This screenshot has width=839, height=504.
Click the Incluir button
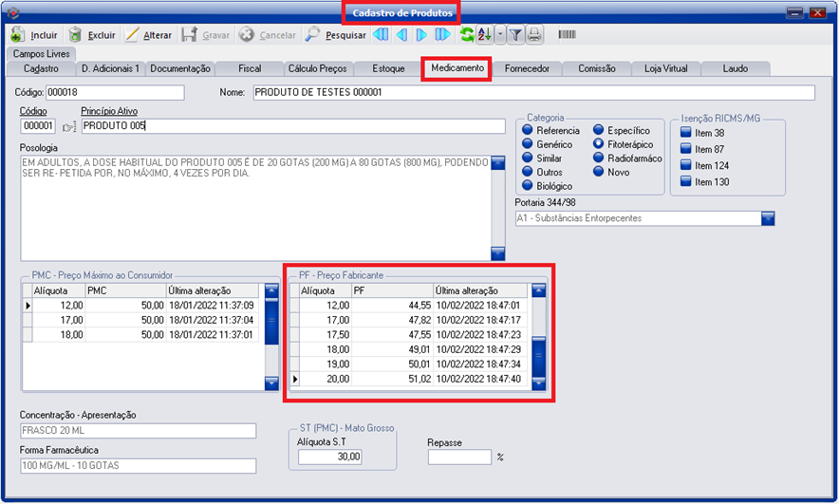tap(35, 35)
